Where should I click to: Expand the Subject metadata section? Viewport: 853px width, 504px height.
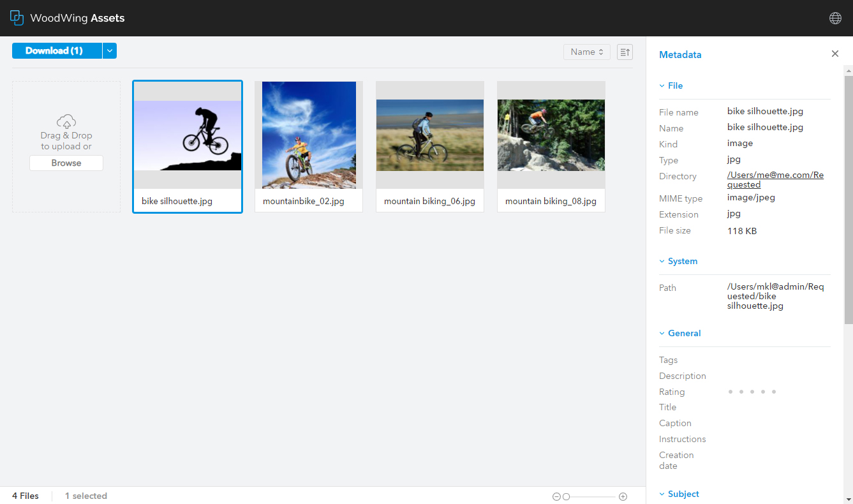tap(663, 494)
